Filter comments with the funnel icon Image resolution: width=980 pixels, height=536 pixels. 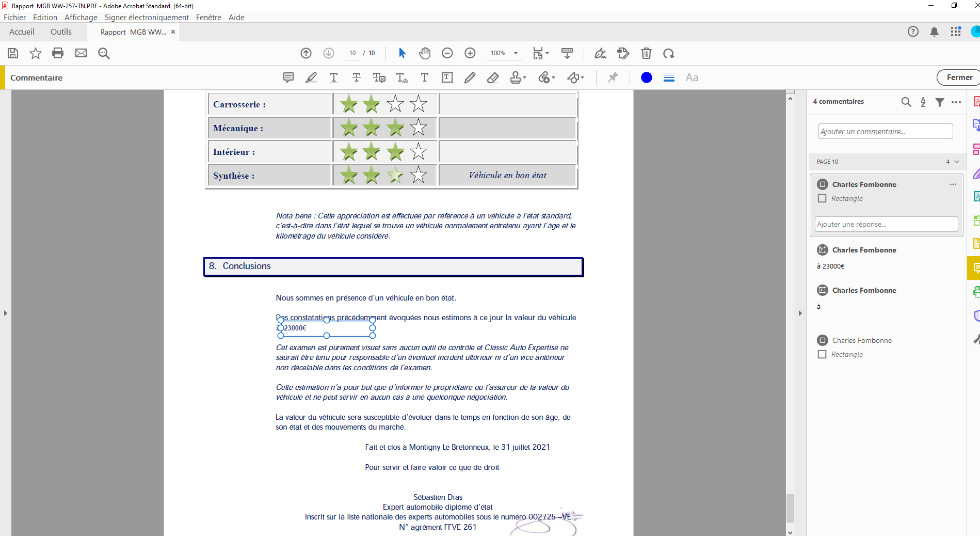(940, 102)
